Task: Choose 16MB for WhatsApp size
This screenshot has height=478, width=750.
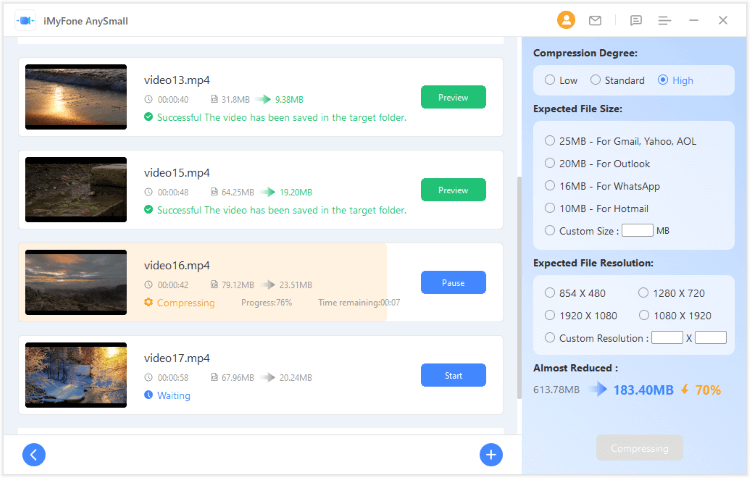Action: click(550, 186)
